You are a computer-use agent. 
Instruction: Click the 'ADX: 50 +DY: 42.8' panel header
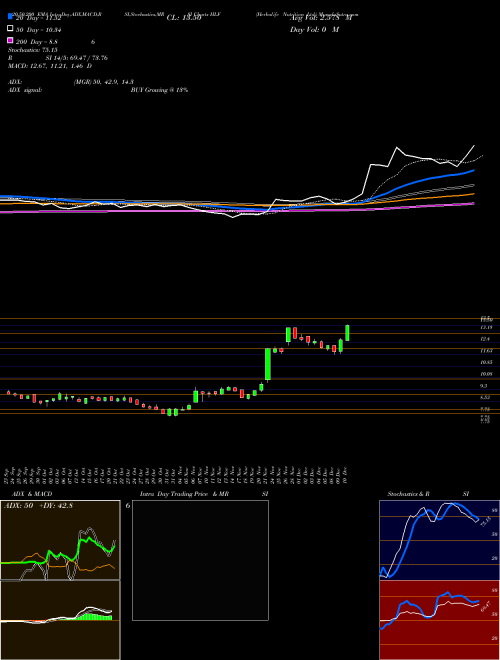(x=38, y=506)
